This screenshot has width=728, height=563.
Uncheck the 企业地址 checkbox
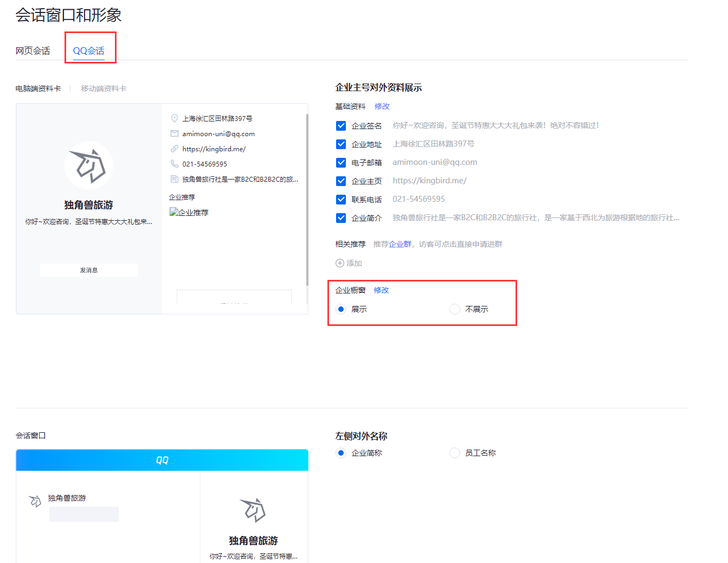[x=341, y=144]
